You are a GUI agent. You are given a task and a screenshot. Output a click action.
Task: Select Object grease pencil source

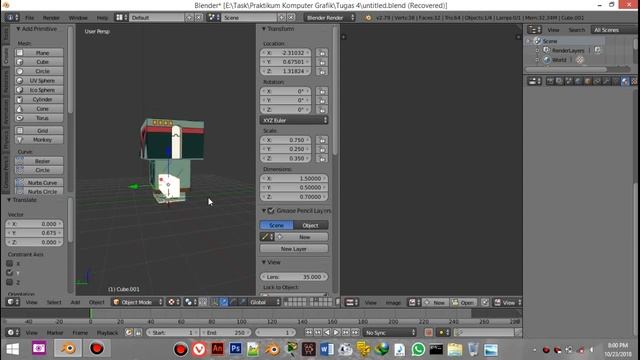pos(311,225)
